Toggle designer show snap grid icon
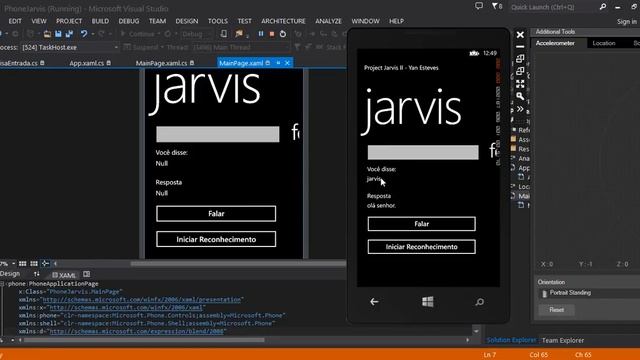 (22, 264)
